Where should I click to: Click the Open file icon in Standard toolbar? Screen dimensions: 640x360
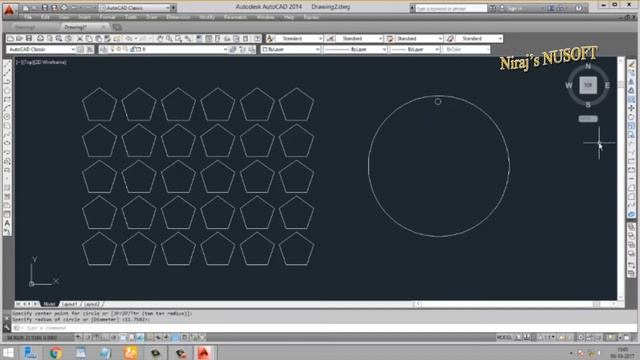(19, 38)
